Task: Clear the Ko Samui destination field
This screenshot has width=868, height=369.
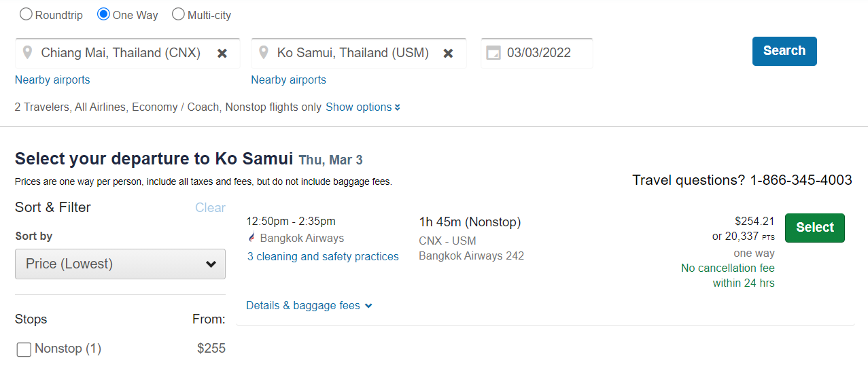Action: (x=448, y=53)
